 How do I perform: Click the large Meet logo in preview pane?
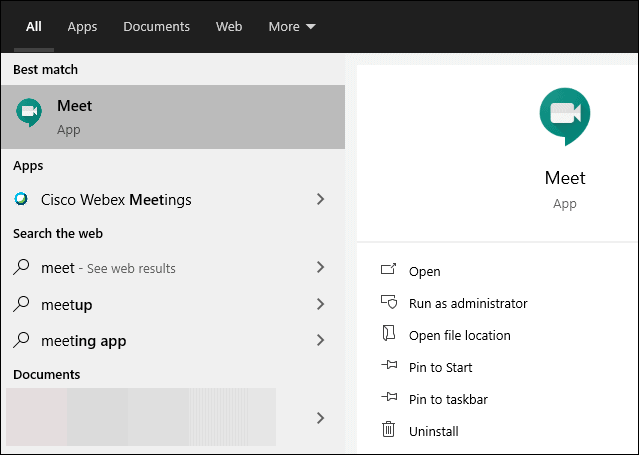coord(564,117)
